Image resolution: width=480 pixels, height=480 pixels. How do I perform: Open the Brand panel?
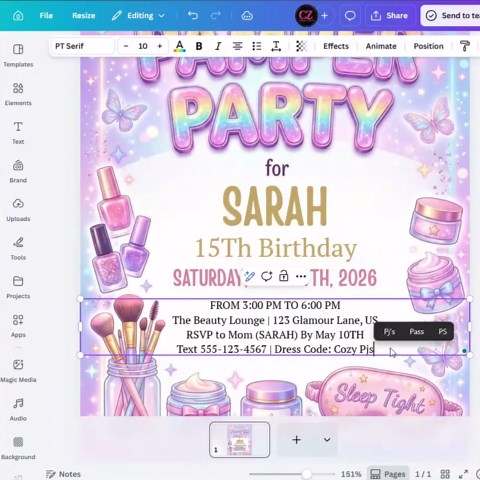pos(18,171)
